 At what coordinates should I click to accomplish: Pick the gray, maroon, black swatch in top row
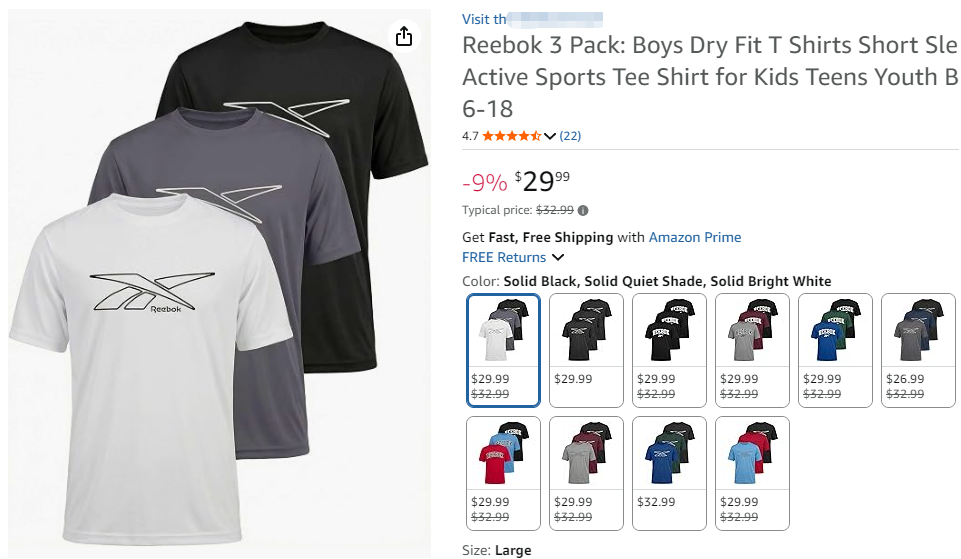click(x=752, y=351)
